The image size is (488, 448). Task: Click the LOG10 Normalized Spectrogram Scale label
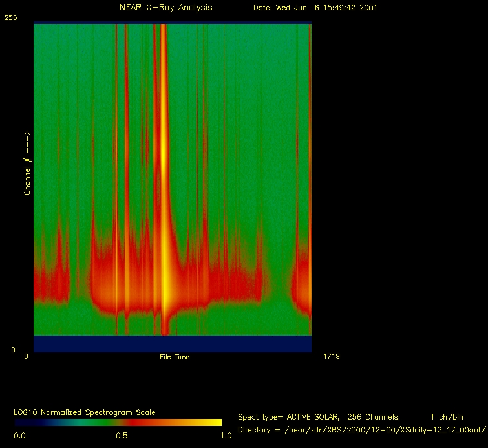point(85,412)
